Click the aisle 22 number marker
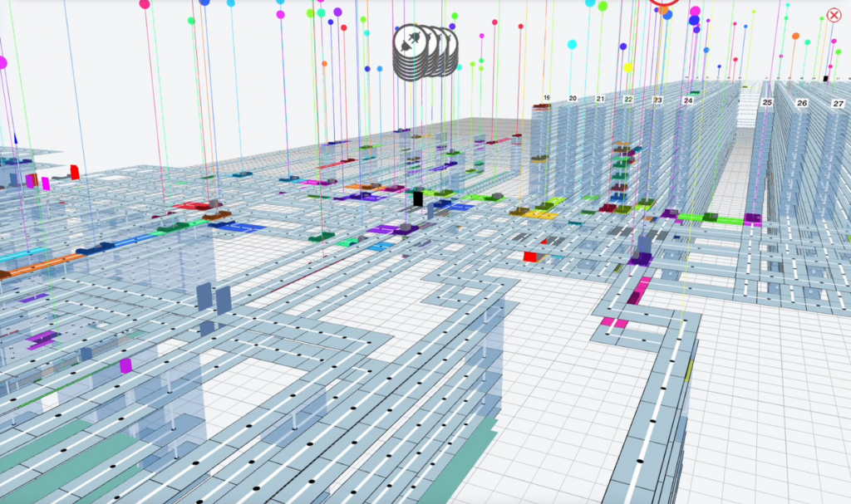The width and height of the screenshot is (851, 504). click(628, 100)
